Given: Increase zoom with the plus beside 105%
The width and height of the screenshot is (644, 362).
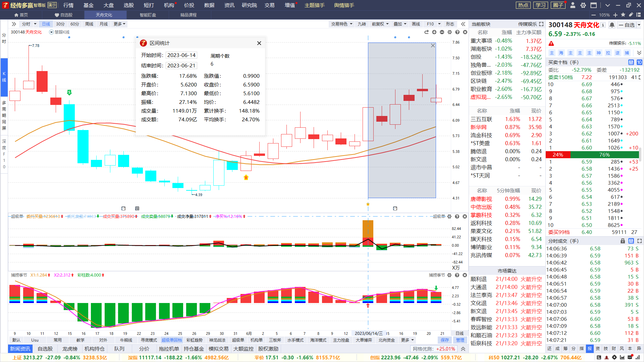Looking at the screenshot, I should coord(615,15).
